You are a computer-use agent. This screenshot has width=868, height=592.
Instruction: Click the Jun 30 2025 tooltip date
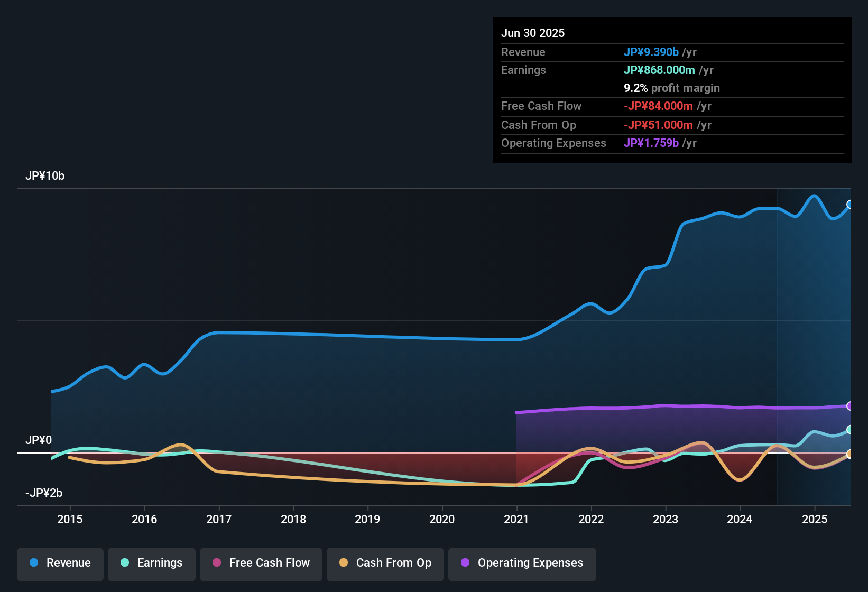533,33
